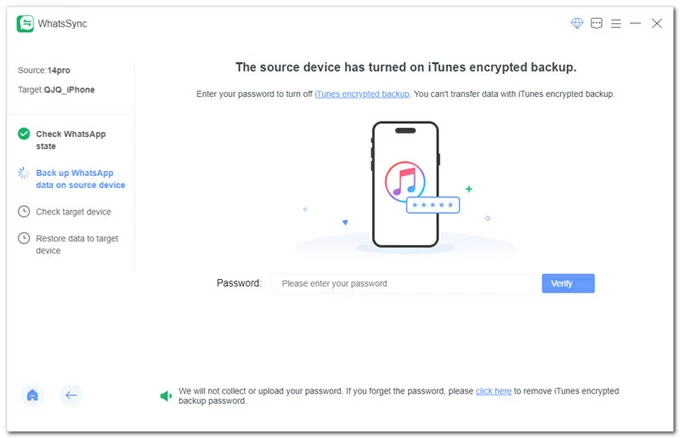Open the hamburger menu

[616, 23]
